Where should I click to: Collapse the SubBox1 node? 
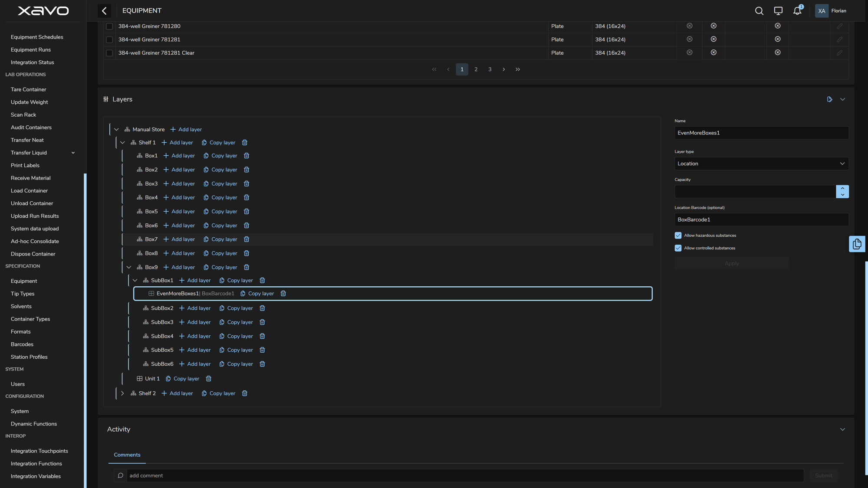135,281
